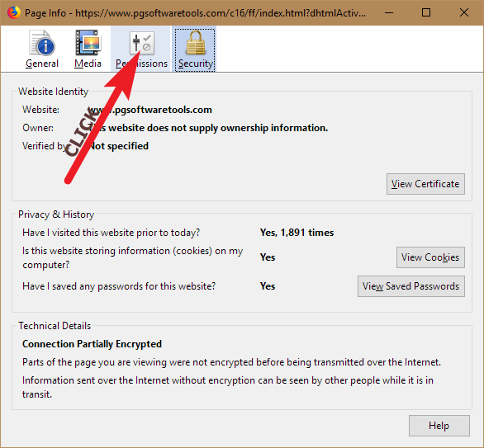Click the Help button
Image resolution: width=484 pixels, height=448 pixels.
(439, 426)
